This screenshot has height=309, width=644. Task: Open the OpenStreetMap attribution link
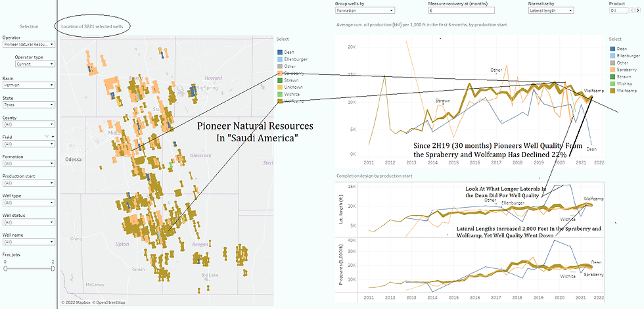[x=108, y=302]
